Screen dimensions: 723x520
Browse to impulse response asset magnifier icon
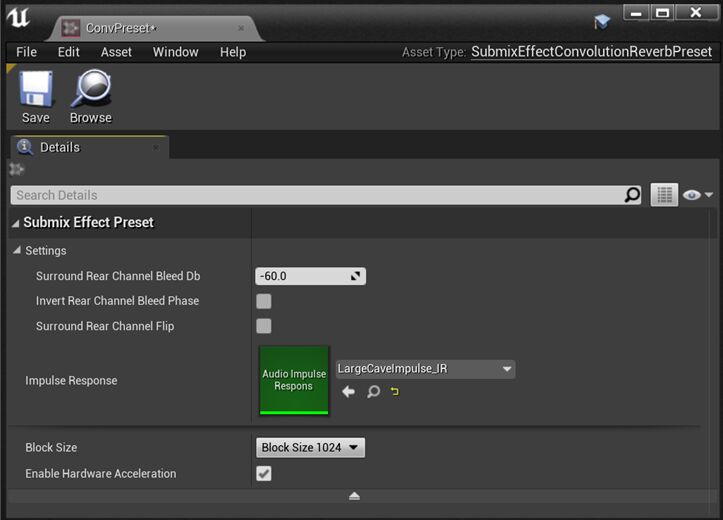[x=373, y=392]
